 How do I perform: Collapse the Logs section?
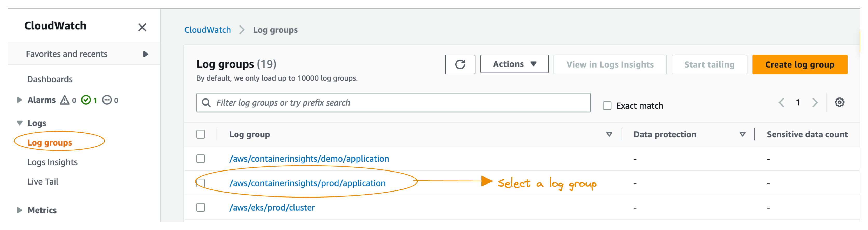tap(19, 123)
